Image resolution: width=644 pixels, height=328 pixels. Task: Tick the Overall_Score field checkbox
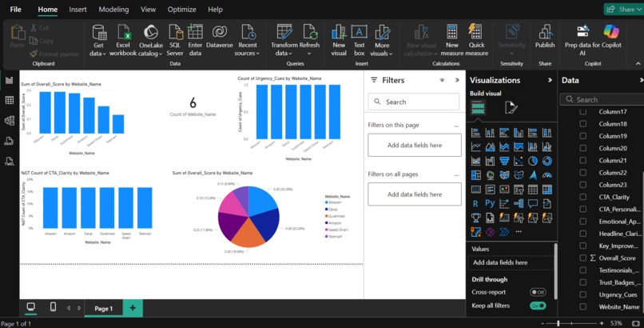pyautogui.click(x=582, y=258)
